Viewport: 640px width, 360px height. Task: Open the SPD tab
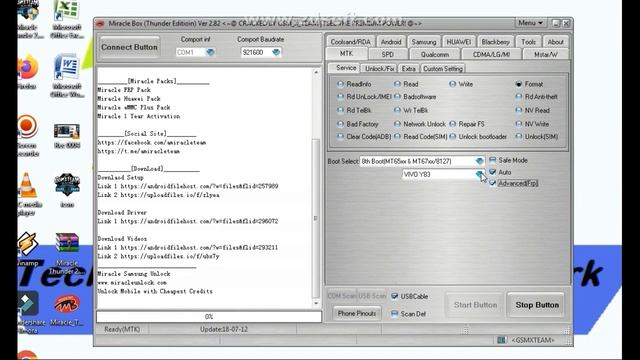388,54
